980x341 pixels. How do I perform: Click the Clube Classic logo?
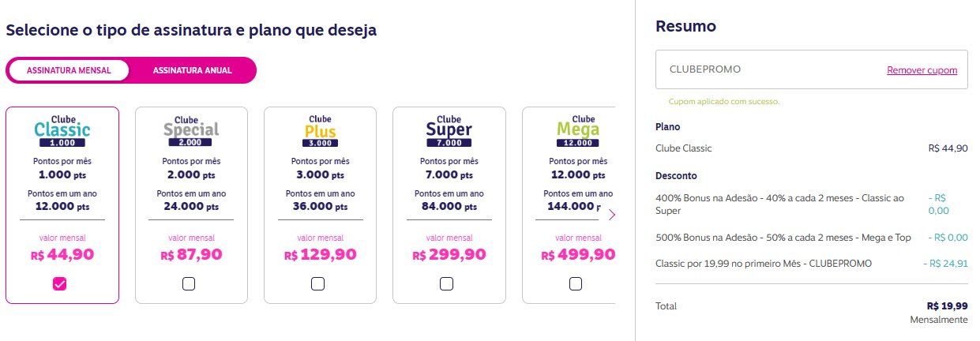coord(62,131)
